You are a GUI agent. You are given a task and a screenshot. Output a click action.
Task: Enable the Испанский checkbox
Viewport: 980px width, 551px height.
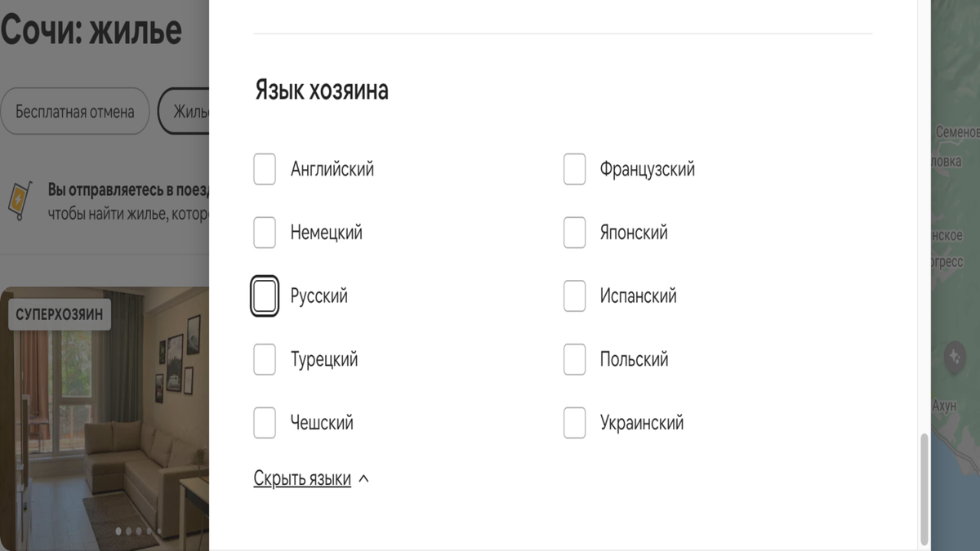click(575, 295)
